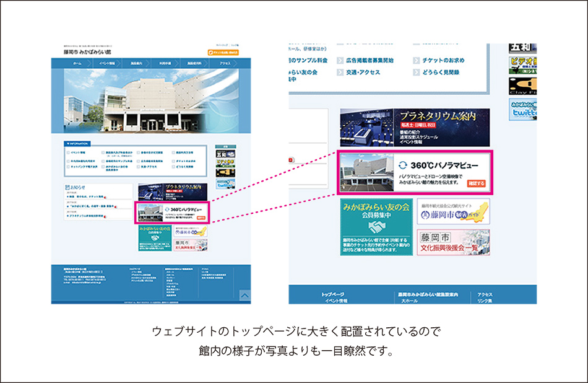Screen dimensions: 588x383
Task: Click the scroll-to-top arrow in footer
Action: pyautogui.click(x=244, y=296)
